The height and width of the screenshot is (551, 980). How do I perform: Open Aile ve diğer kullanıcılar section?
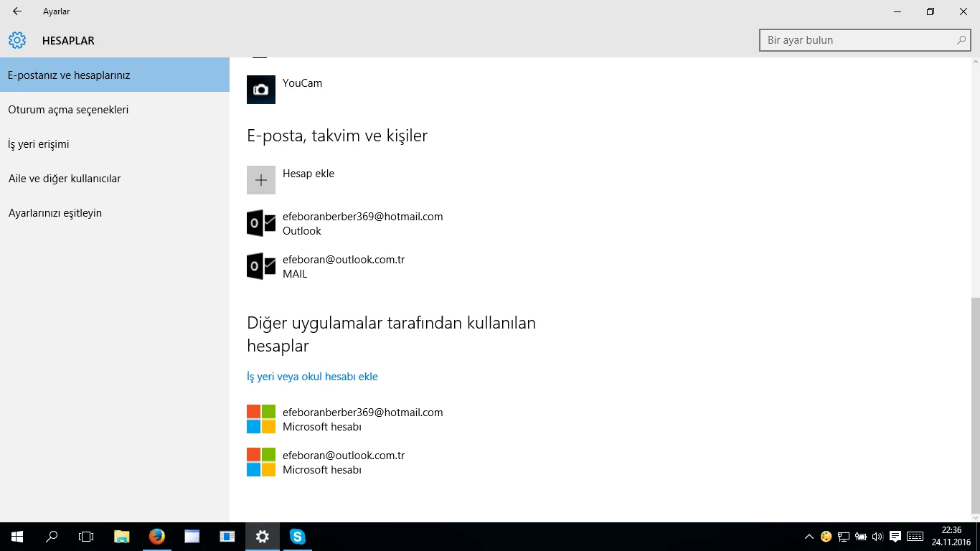(65, 179)
